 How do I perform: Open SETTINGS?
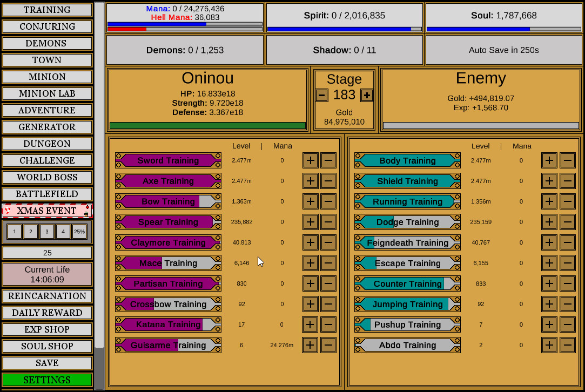pyautogui.click(x=47, y=380)
